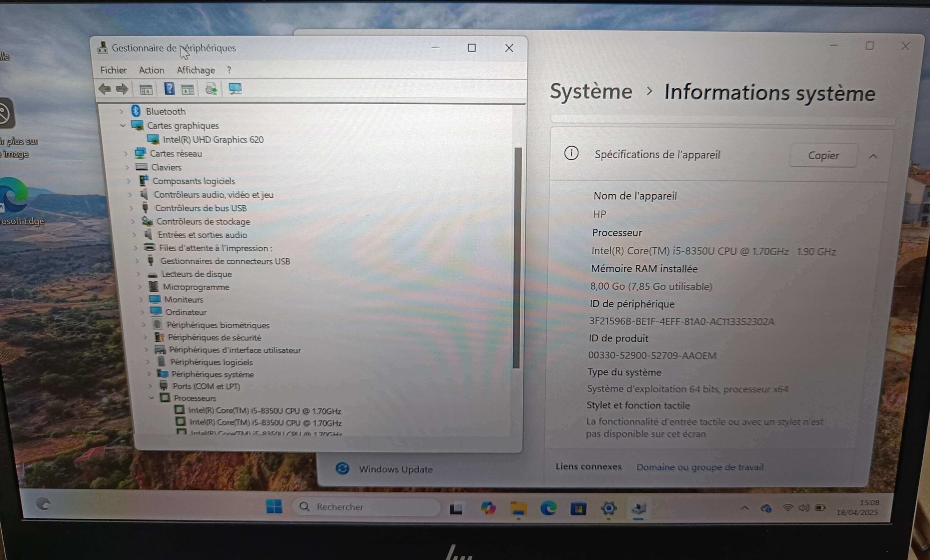
Task: Select the Intel(R) UHD Graphics 620 device
Action: [213, 139]
